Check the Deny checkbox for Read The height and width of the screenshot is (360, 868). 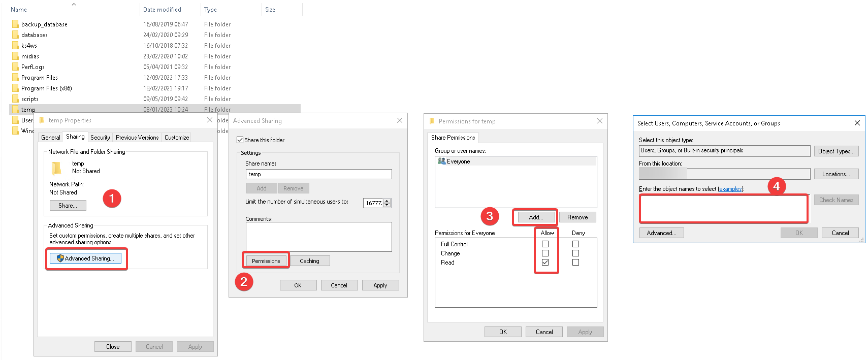coord(575,263)
